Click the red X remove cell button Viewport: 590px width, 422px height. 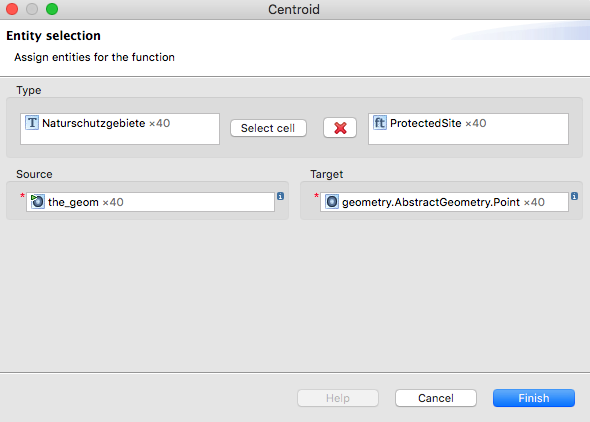point(340,128)
